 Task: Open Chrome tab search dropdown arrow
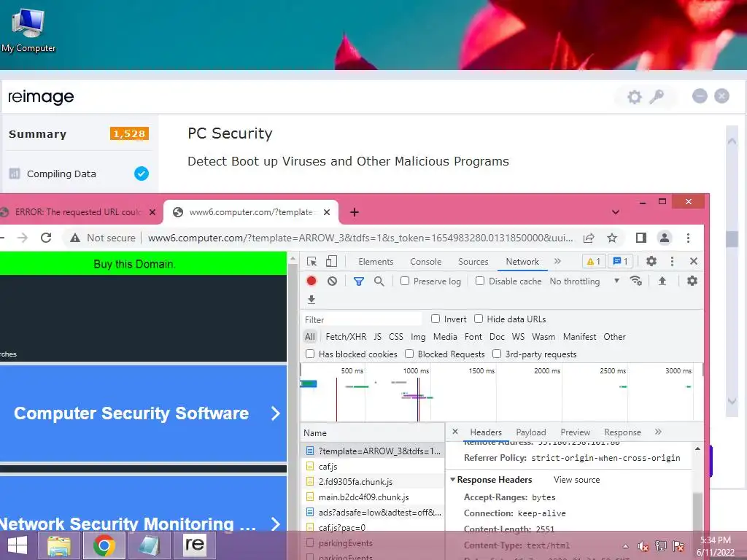616,212
